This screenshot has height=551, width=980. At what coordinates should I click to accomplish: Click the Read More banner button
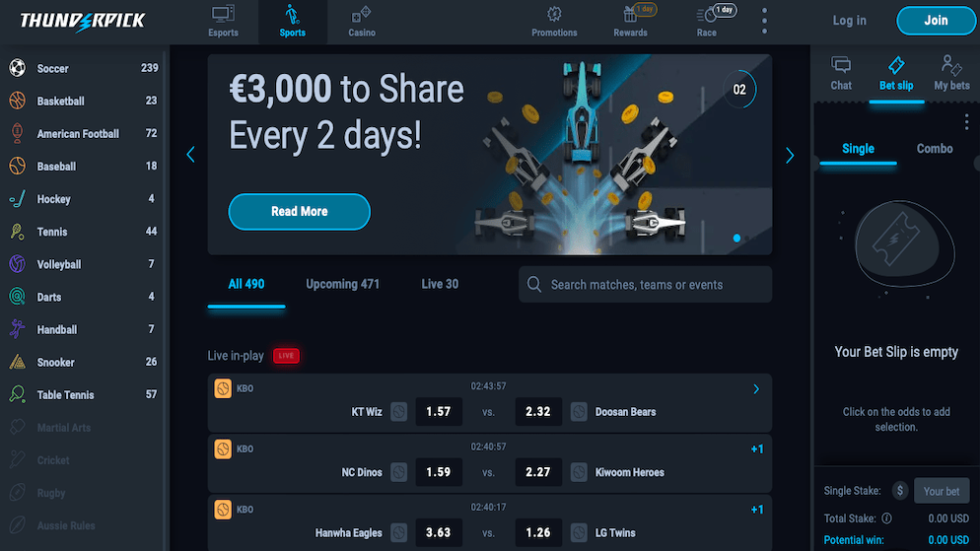point(300,212)
